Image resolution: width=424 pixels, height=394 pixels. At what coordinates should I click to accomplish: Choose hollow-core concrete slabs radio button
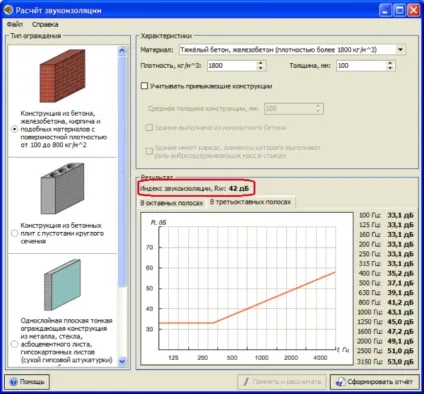click(x=14, y=233)
